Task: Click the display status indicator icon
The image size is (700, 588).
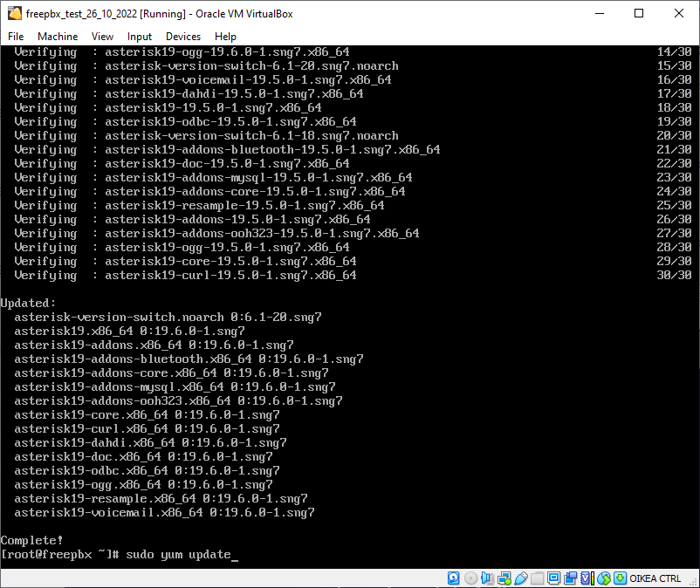Action: coord(553,578)
